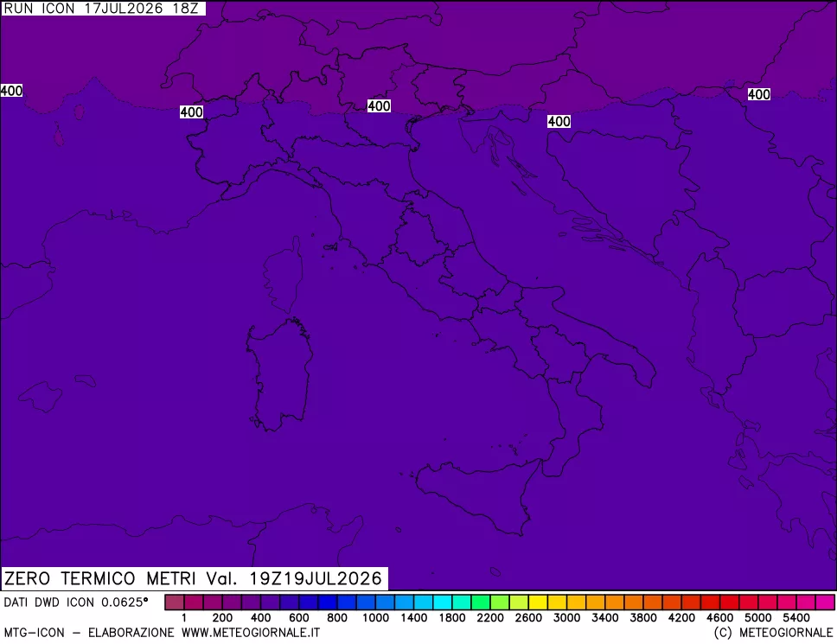Viewport: 837px width, 644px height.
Task: Click the legend value "4600"
Action: click(x=720, y=618)
